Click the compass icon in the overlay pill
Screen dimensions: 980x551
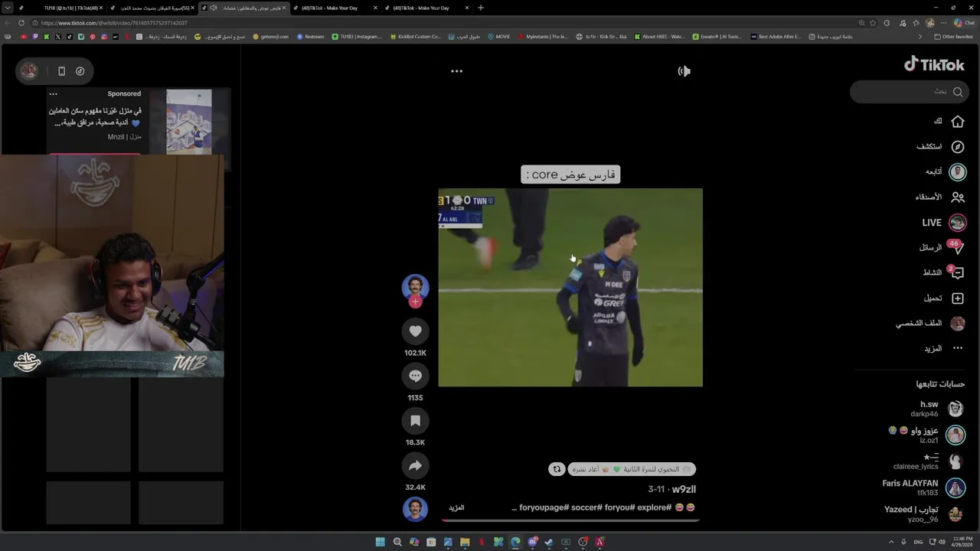(x=80, y=71)
